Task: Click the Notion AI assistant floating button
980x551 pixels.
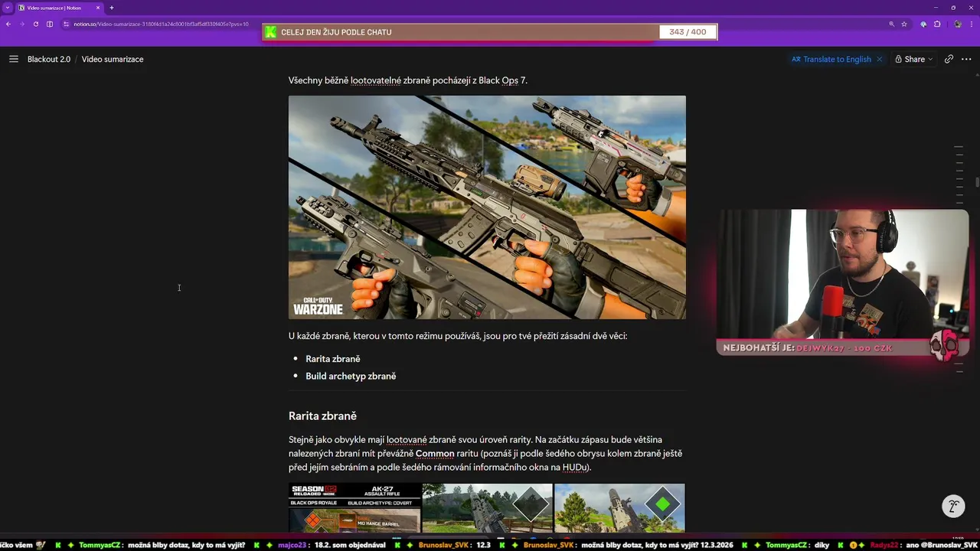Action: click(953, 506)
